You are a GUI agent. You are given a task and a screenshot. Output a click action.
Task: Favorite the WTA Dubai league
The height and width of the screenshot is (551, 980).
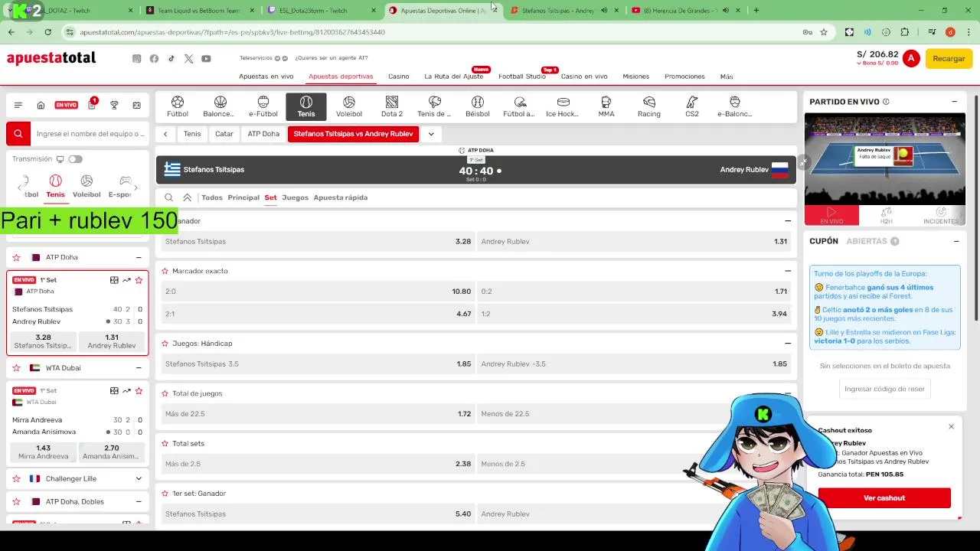click(16, 368)
